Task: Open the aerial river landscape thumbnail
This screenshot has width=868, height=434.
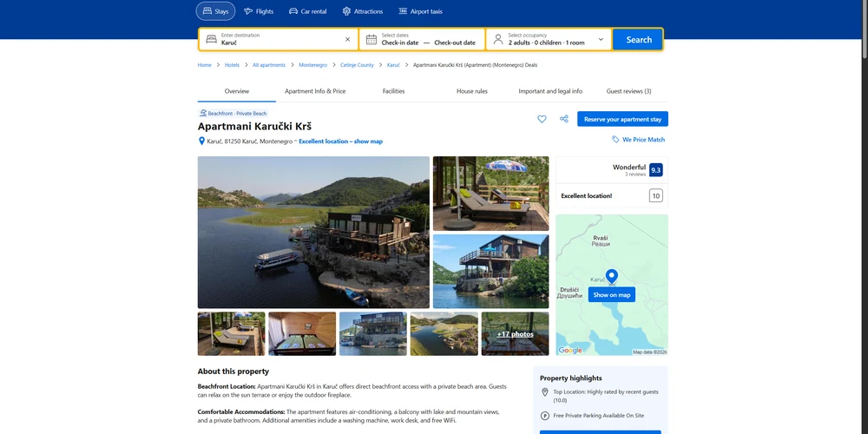Action: (444, 333)
